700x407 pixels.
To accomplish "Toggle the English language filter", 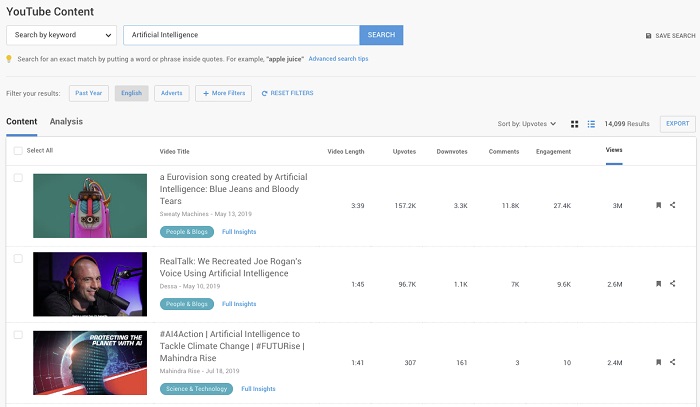I will [x=131, y=93].
